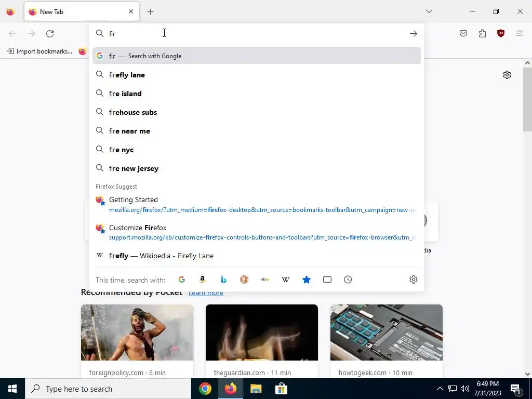Screen dimensions: 532x399
Task: Launch Chrome from the taskbar
Action: (205, 389)
